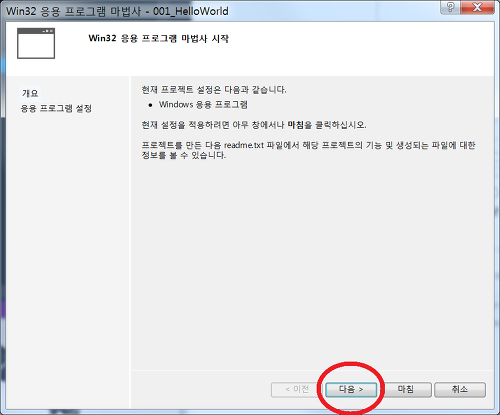Click the text '현재 프로젝트 설정은 다음과 같습니다.'
Viewport: 500px width, 415px height.
pyautogui.click(x=214, y=90)
